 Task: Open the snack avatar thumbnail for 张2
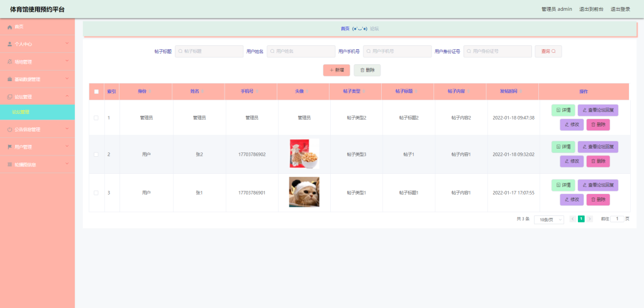304,154
